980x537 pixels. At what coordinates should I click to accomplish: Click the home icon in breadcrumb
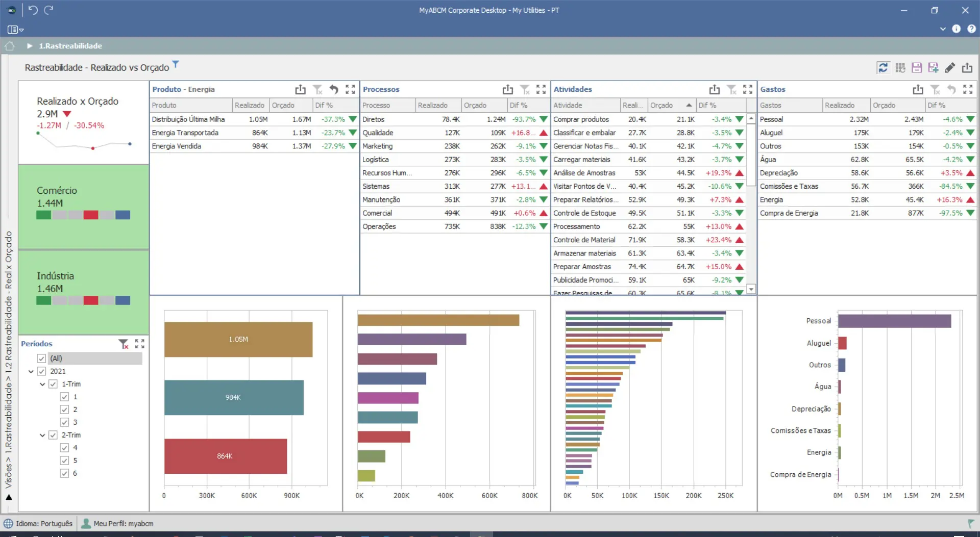pyautogui.click(x=10, y=46)
